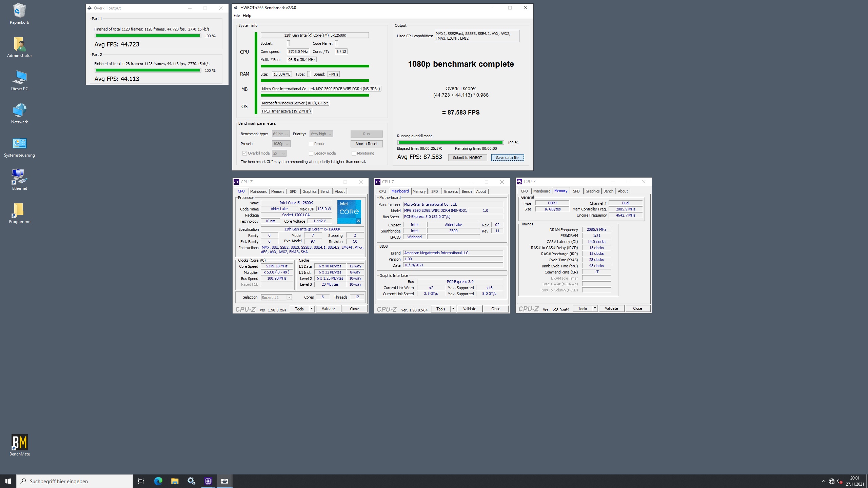Screen dimensions: 868x488
Task: Click the Abort / Reset button
Action: (367, 144)
